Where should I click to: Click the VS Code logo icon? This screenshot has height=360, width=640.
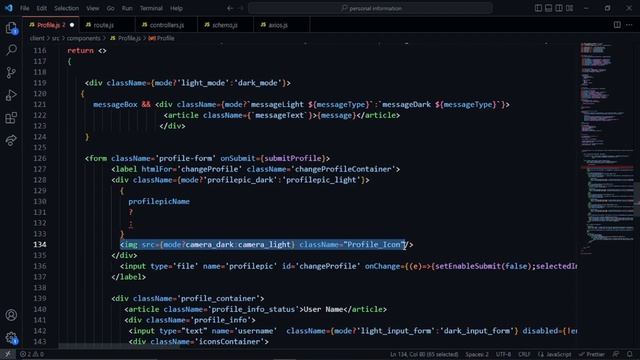coord(9,8)
